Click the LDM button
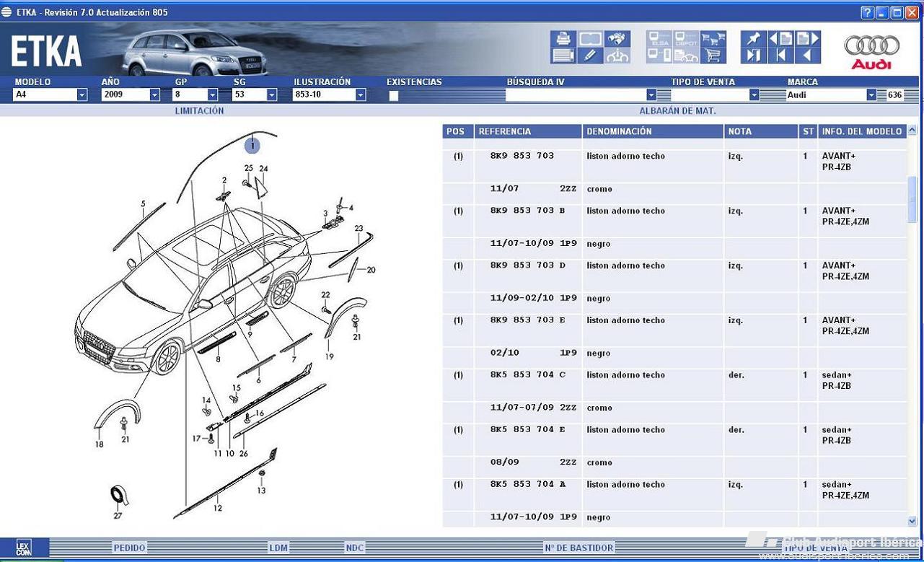This screenshot has width=924, height=562. pos(278,548)
